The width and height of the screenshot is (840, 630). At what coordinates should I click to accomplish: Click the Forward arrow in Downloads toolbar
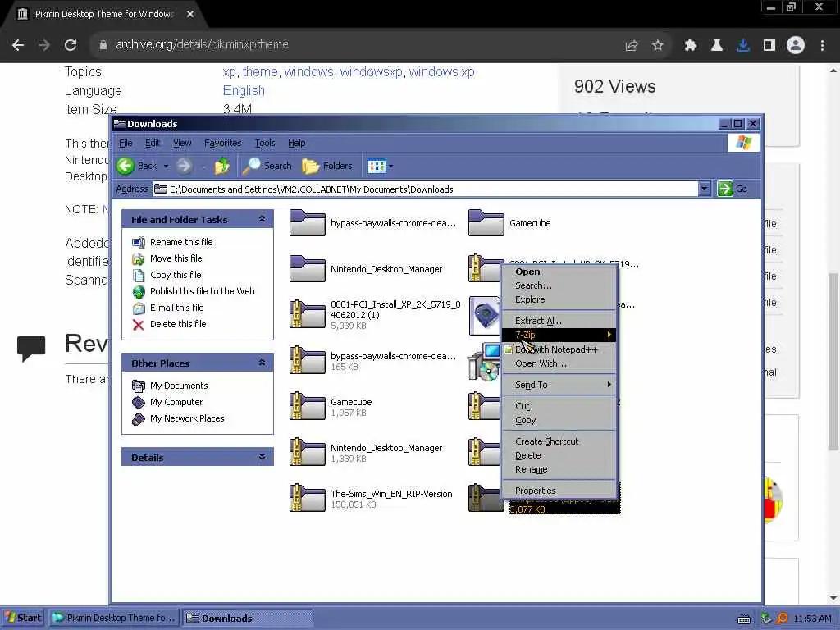pos(185,166)
